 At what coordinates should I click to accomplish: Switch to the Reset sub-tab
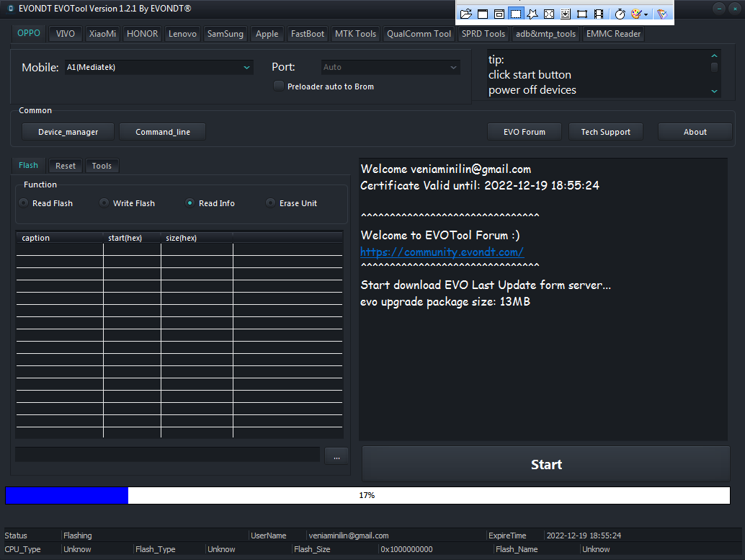(66, 166)
